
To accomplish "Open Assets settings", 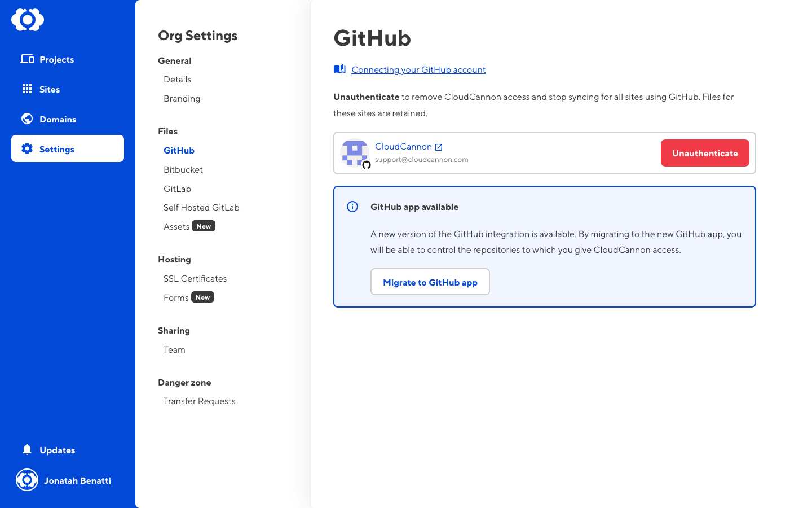I will tap(176, 227).
